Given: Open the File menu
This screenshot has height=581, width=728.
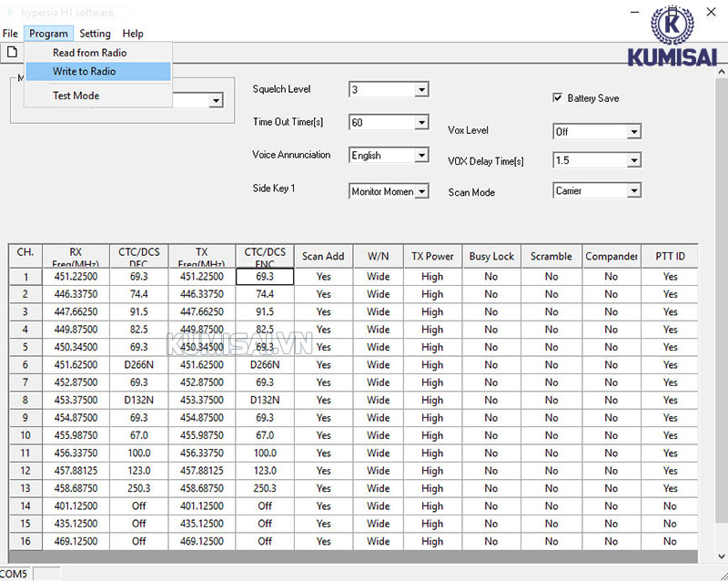Looking at the screenshot, I should [10, 34].
